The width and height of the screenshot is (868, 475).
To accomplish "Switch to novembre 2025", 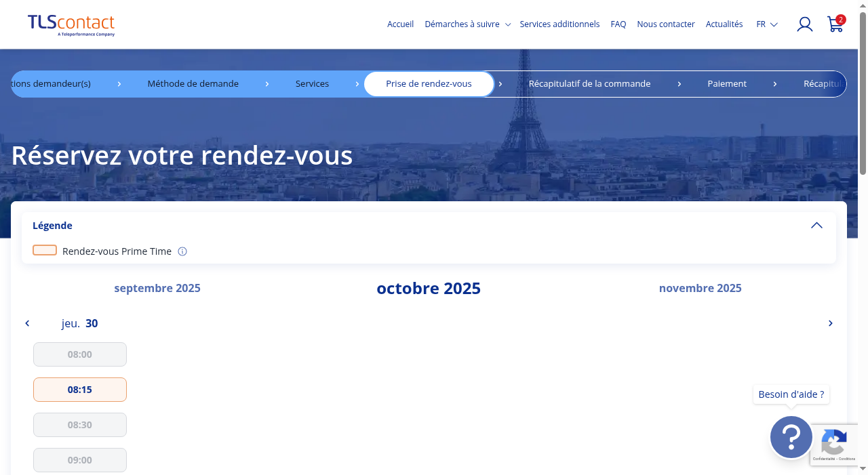I will point(701,288).
